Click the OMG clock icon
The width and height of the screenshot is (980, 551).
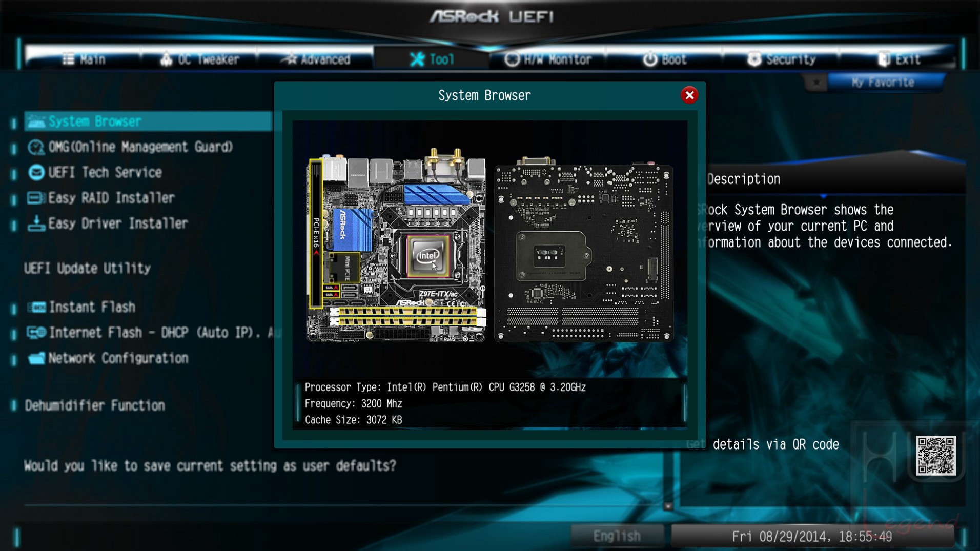[36, 148]
